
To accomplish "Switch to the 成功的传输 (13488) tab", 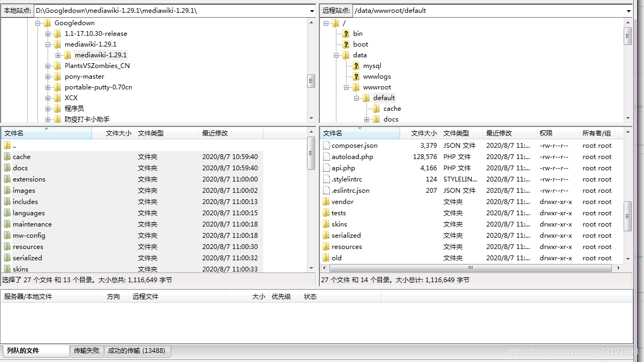I will 136,351.
